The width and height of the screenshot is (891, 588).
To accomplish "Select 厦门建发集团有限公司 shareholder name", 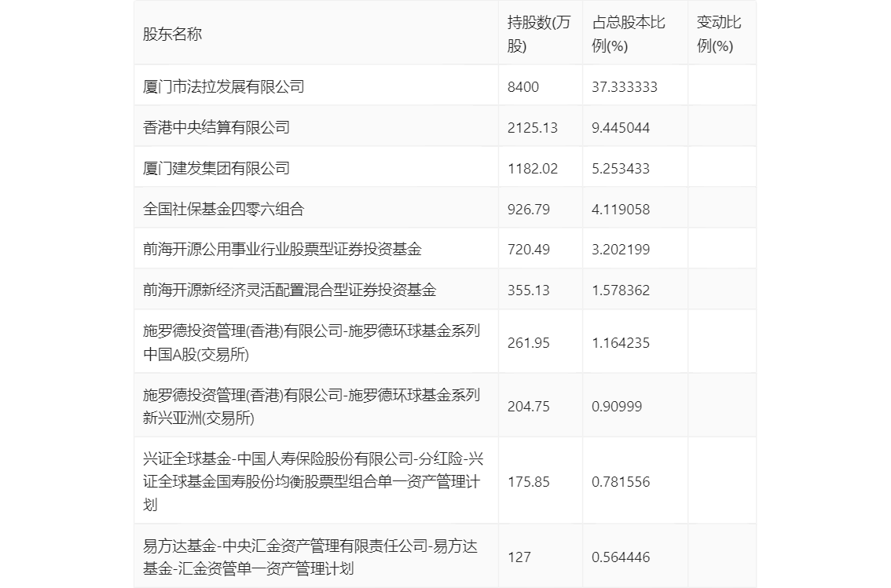I will (x=216, y=169).
